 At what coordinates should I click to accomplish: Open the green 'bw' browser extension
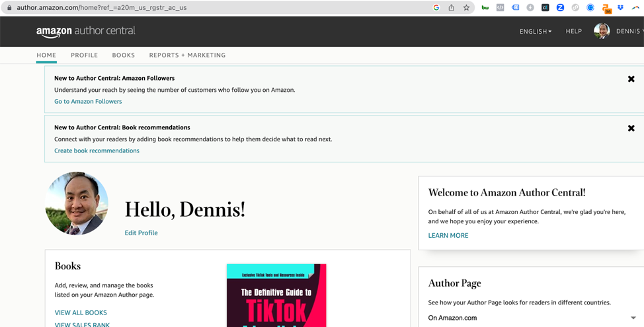point(485,7)
